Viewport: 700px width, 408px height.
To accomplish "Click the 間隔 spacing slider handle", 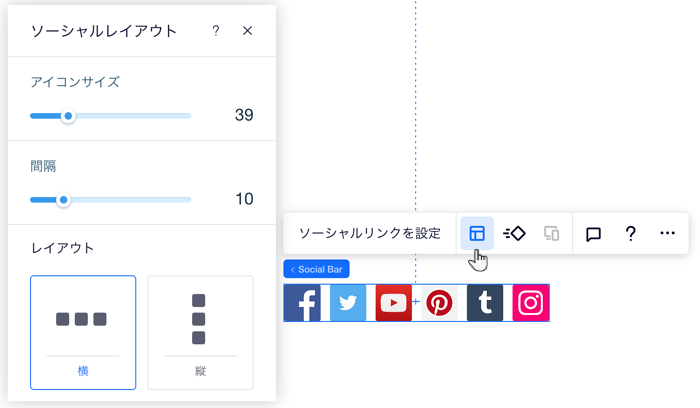I will point(63,200).
